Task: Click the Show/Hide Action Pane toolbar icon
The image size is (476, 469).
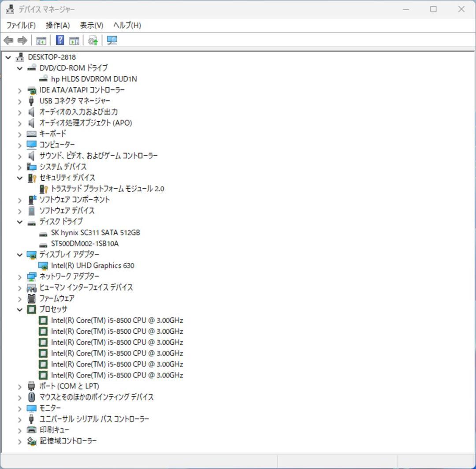Action: click(x=74, y=41)
